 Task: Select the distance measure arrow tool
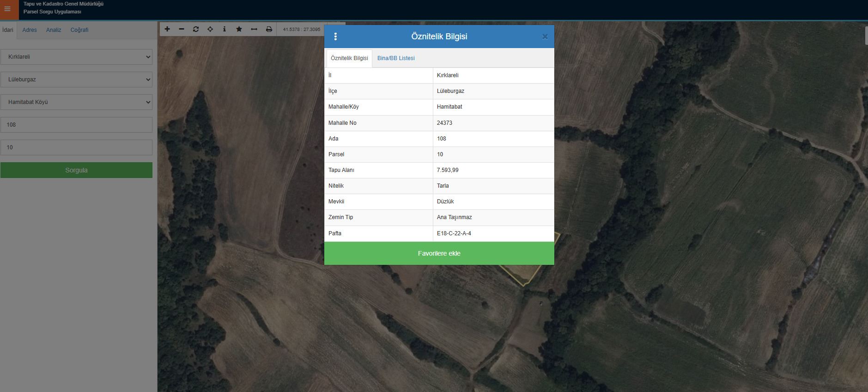254,29
